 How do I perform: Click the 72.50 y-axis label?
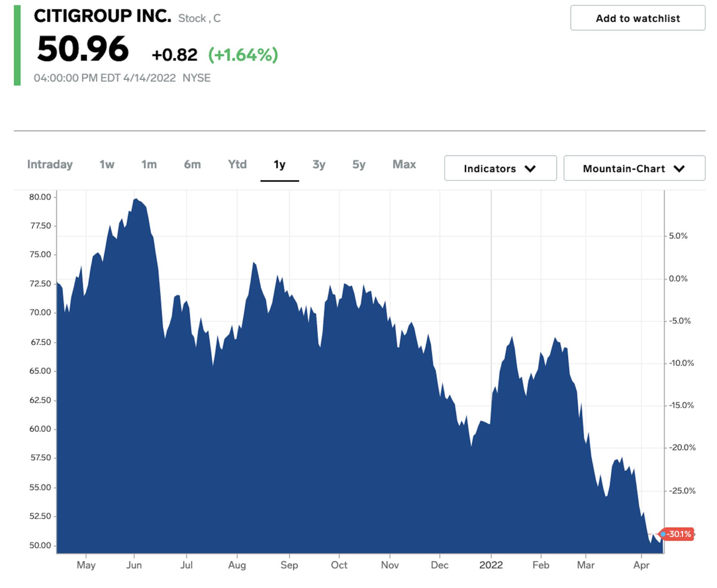pyautogui.click(x=40, y=283)
